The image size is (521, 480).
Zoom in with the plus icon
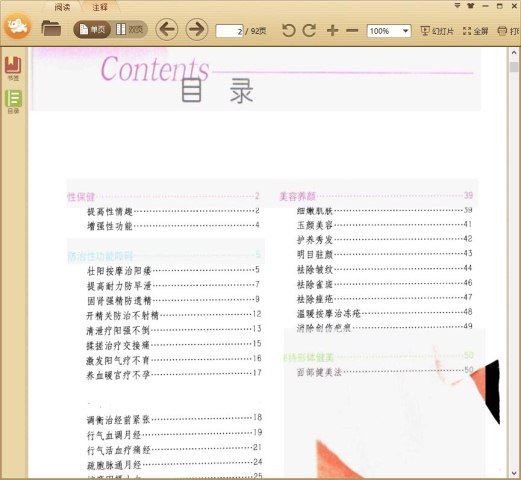(x=332, y=31)
